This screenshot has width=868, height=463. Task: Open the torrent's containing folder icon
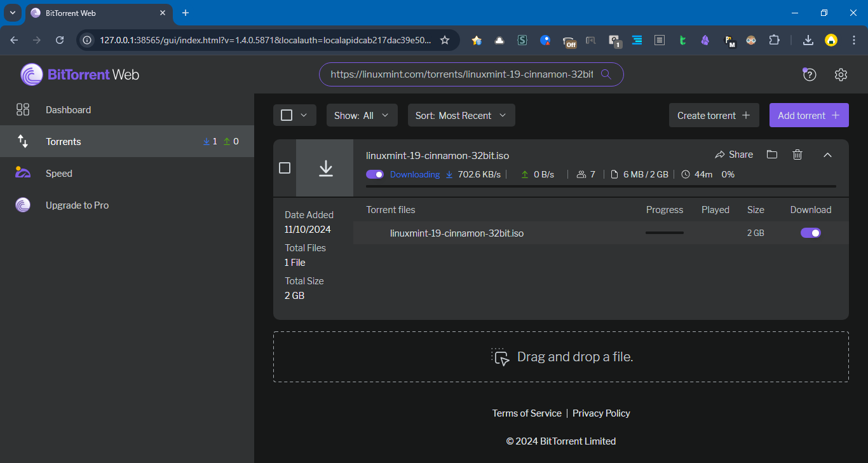click(772, 155)
